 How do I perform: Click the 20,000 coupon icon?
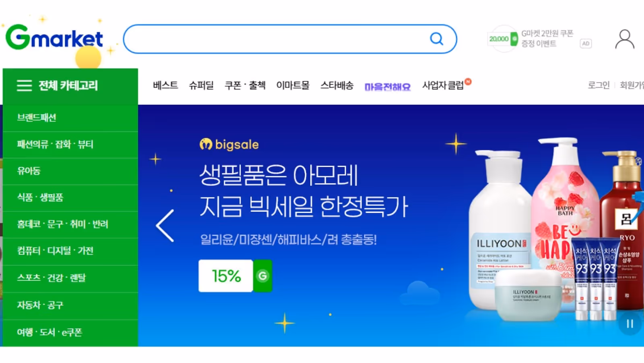503,39
